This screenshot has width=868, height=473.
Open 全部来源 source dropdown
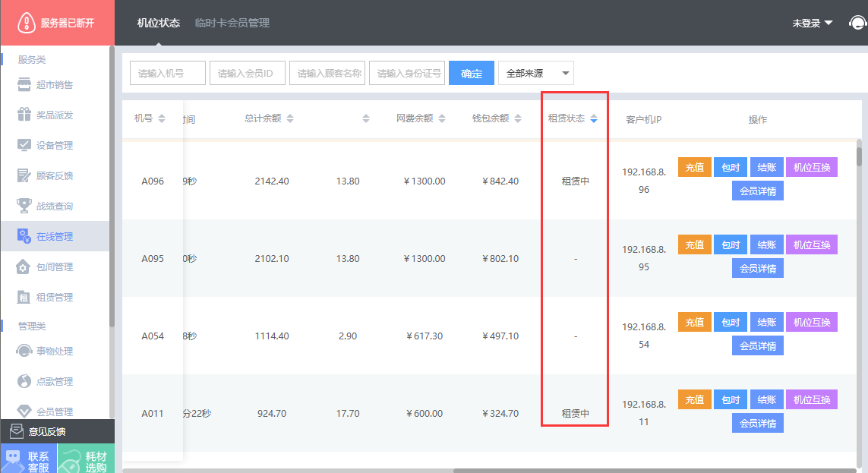pyautogui.click(x=536, y=73)
